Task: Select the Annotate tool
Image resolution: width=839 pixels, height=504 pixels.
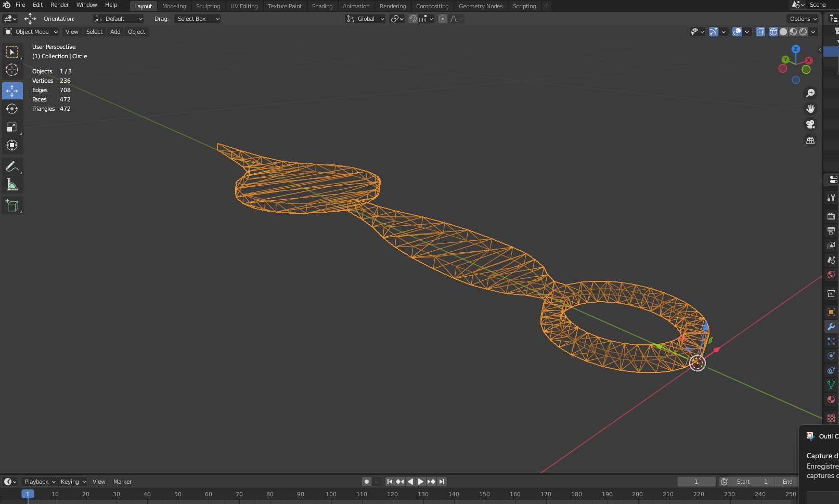Action: point(12,166)
